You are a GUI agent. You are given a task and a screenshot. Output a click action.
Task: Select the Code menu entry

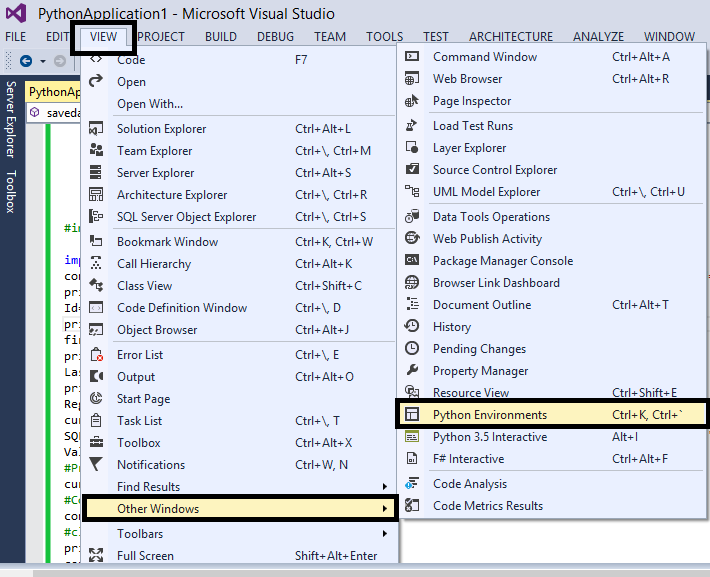tap(240, 60)
